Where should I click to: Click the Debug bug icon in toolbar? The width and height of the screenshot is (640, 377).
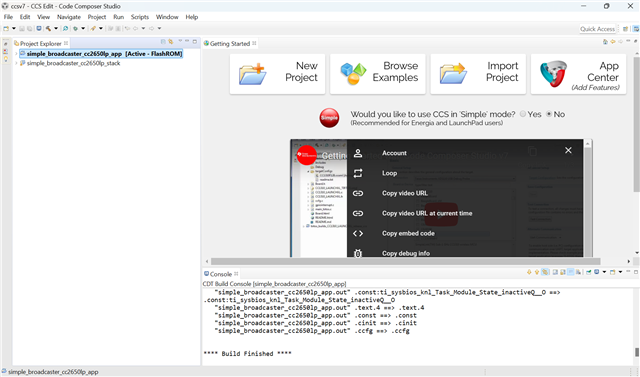75,29
